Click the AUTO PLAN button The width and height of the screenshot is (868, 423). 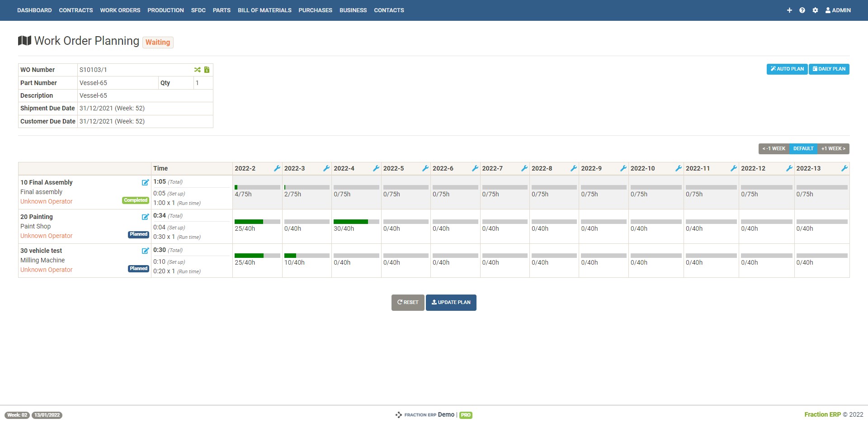787,69
